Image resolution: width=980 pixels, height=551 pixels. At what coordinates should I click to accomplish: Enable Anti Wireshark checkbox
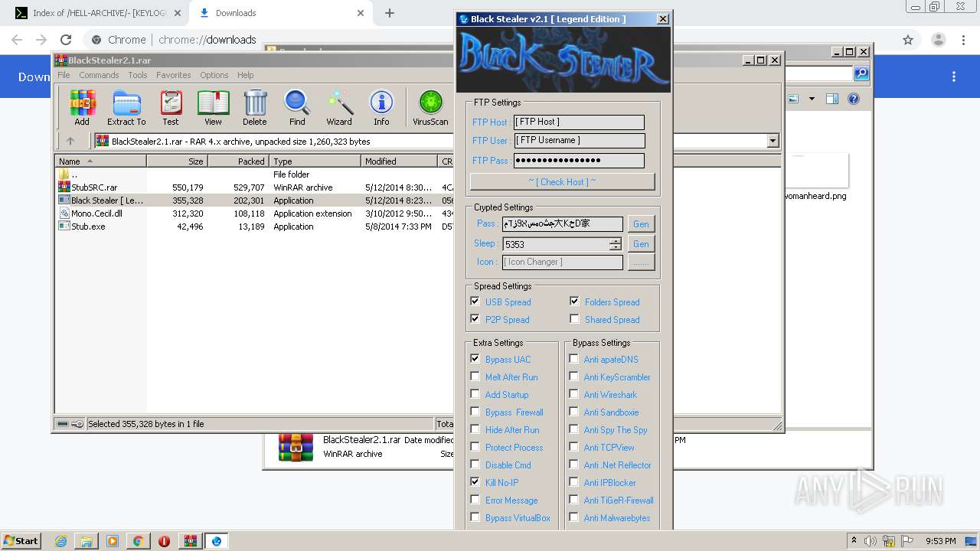pyautogui.click(x=573, y=394)
